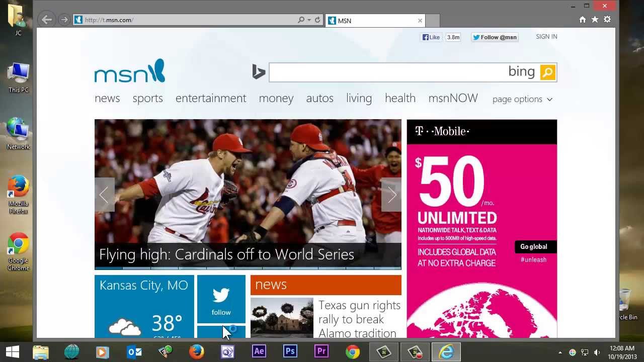Open the msnNOW section
The width and height of the screenshot is (644, 362).
coord(453,98)
